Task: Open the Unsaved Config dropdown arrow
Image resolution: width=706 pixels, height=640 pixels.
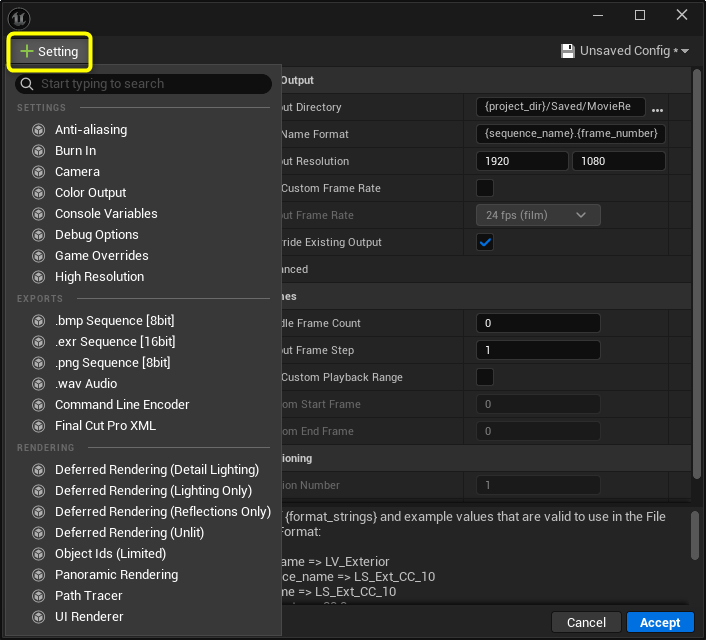Action: (685, 51)
